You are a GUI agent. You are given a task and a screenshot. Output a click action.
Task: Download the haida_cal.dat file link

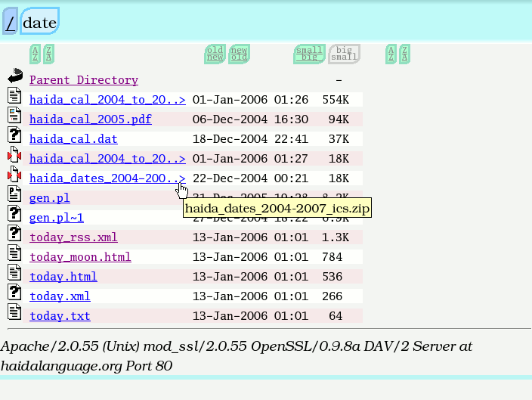pos(73,139)
